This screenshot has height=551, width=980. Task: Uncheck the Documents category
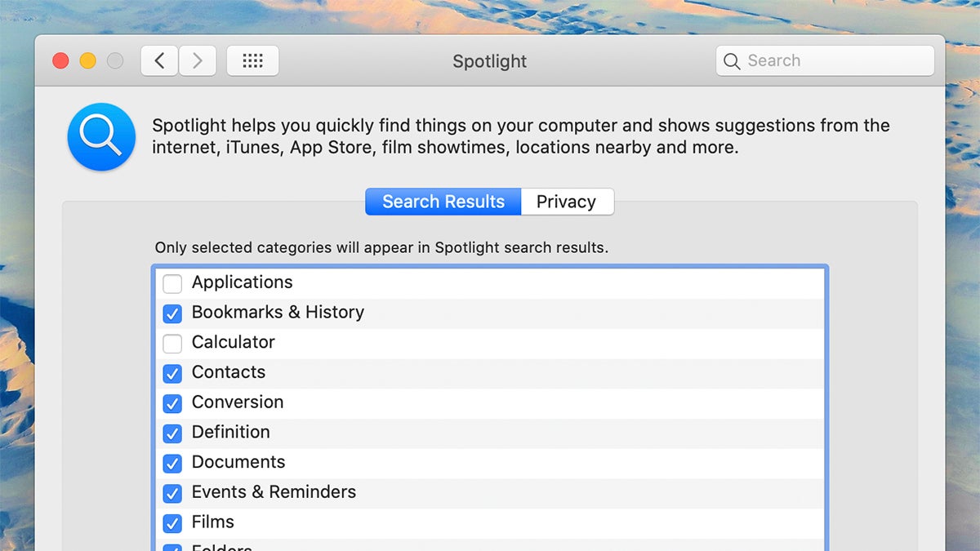pyautogui.click(x=172, y=464)
